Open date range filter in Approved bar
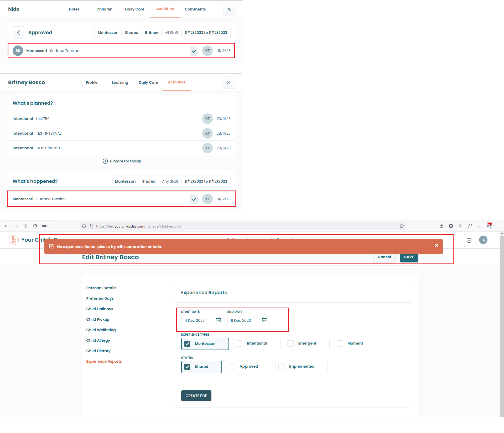This screenshot has height=433, width=504. pos(206,33)
